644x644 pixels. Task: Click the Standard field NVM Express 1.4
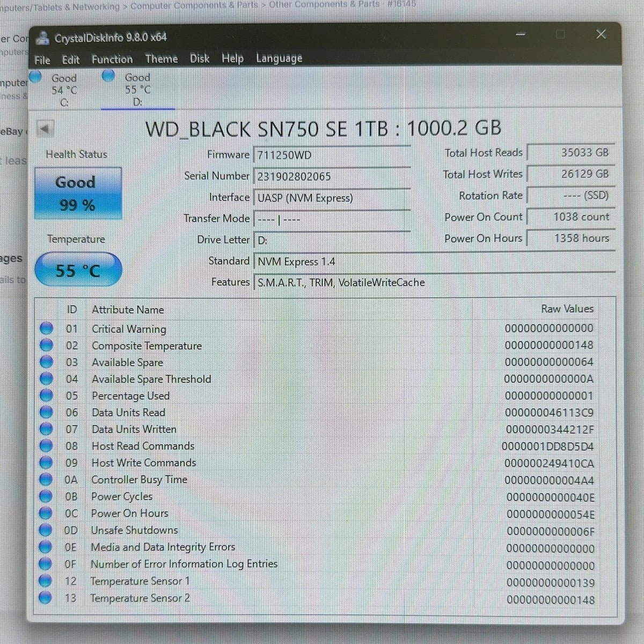tap(434, 262)
